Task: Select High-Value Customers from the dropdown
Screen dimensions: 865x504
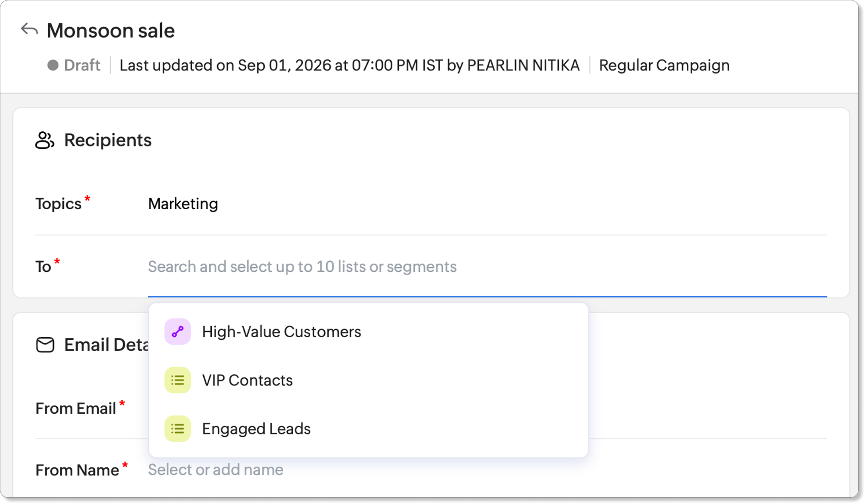Action: pos(368,332)
